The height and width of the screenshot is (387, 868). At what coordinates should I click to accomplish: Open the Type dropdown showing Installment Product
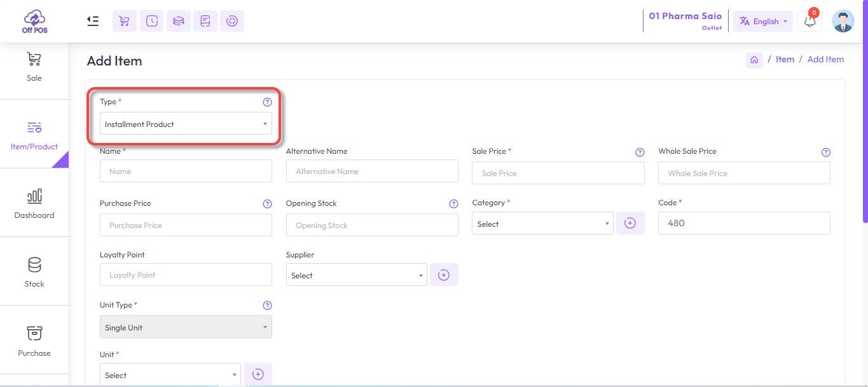(186, 124)
